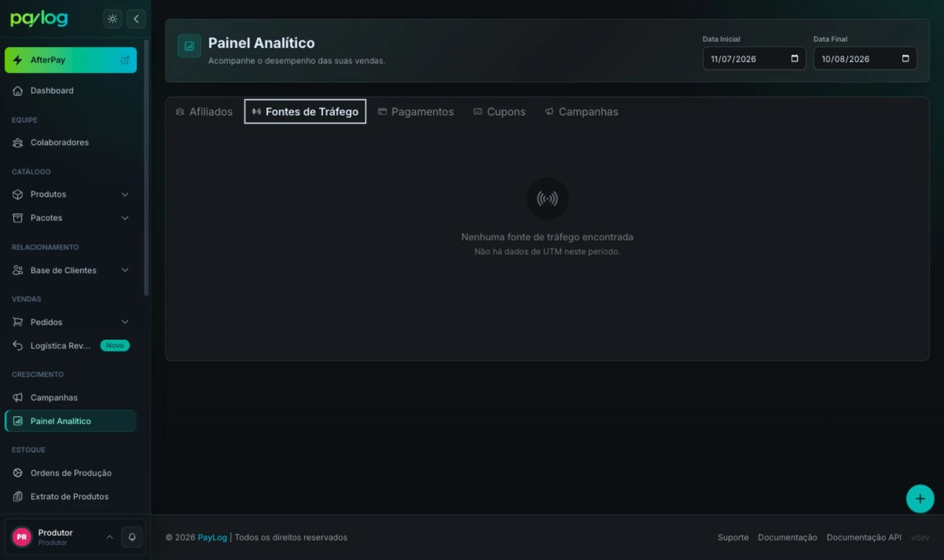Open Dashboard from the sidebar
Image resolution: width=944 pixels, height=560 pixels.
click(70, 90)
